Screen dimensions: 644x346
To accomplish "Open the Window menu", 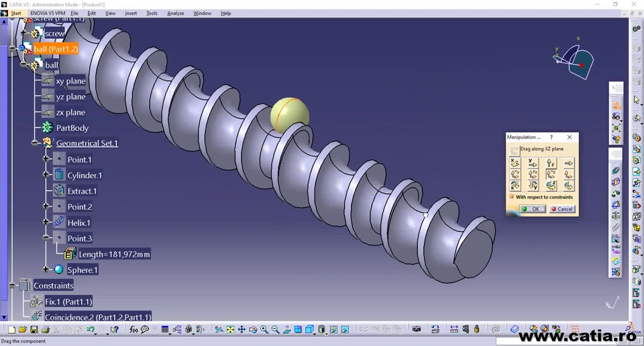I will (x=202, y=13).
